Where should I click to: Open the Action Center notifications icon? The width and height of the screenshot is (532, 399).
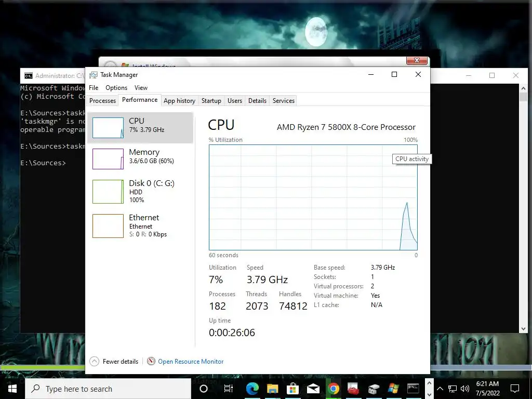click(x=515, y=389)
